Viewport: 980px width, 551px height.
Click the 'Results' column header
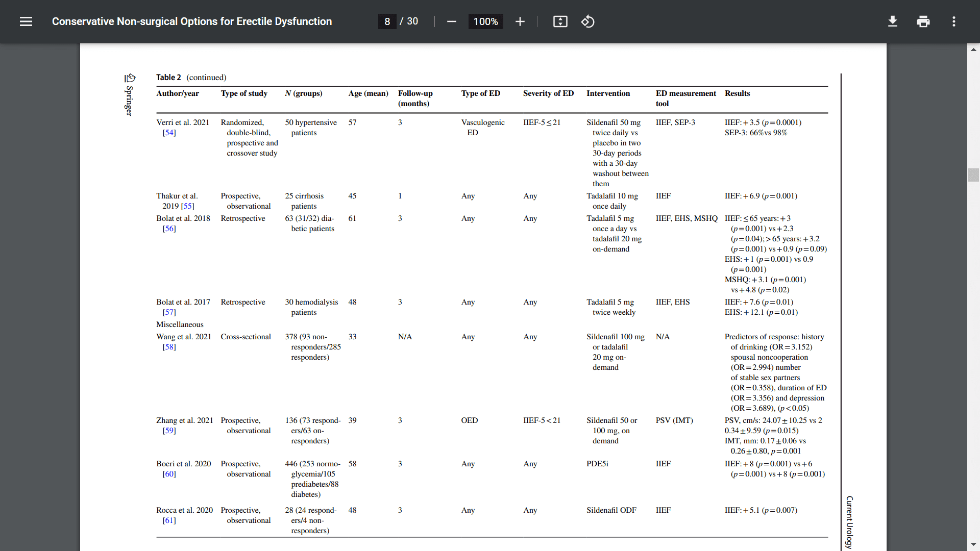point(737,93)
